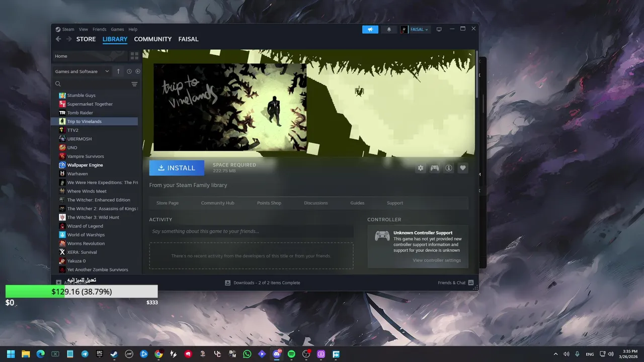Open the Community Hub link
The height and width of the screenshot is (362, 644).
218,203
